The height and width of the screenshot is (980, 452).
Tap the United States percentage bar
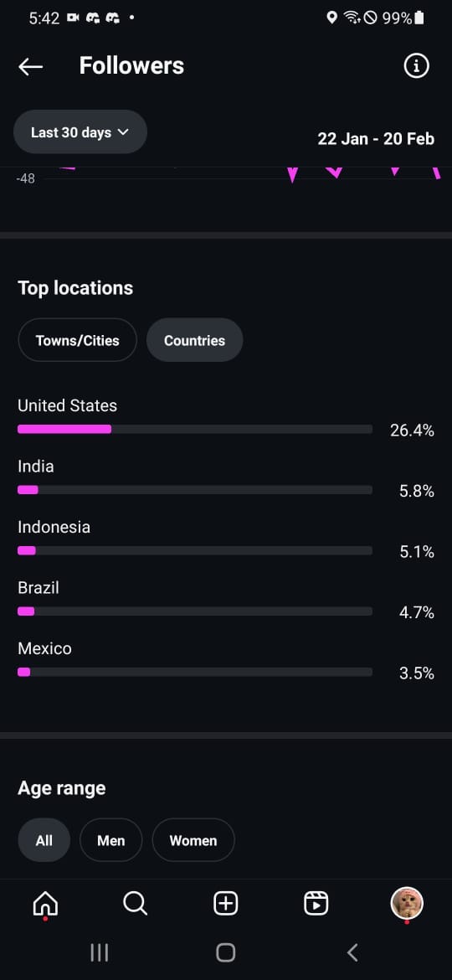pos(195,430)
